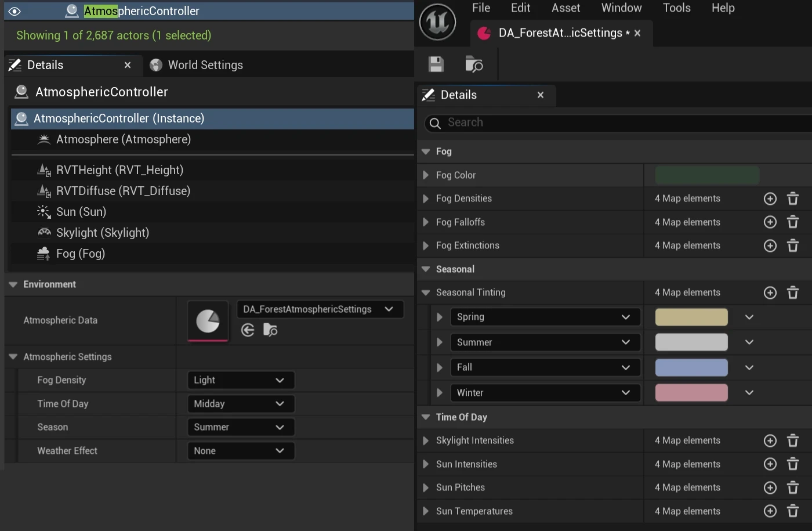Add an element to Seasonal Tinting
The height and width of the screenshot is (531, 812).
click(770, 292)
